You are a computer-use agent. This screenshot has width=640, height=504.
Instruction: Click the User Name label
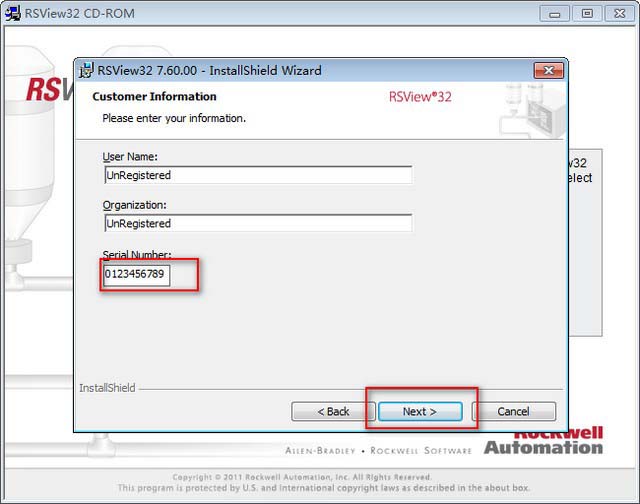130,157
